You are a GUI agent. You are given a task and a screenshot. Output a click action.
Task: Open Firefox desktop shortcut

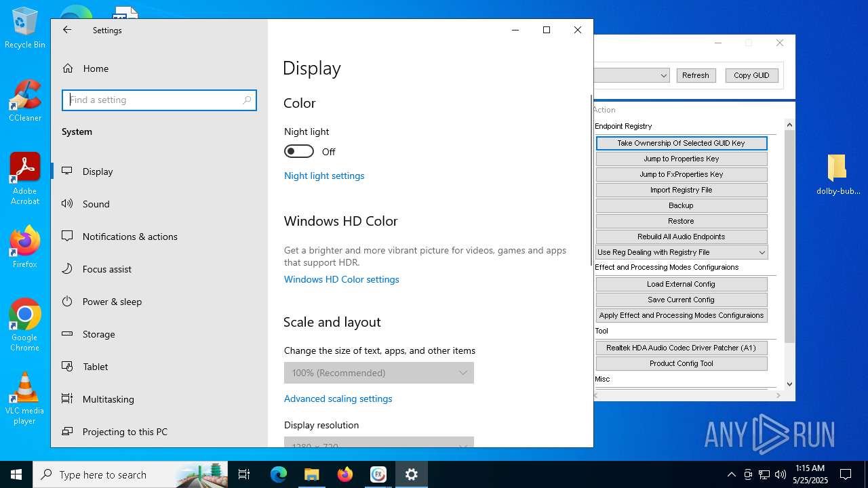[25, 247]
